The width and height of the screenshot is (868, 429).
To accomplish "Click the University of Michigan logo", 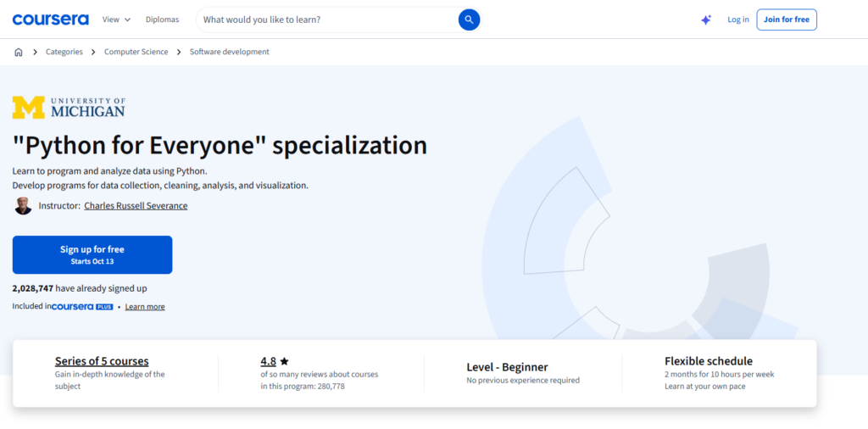I will [x=69, y=108].
